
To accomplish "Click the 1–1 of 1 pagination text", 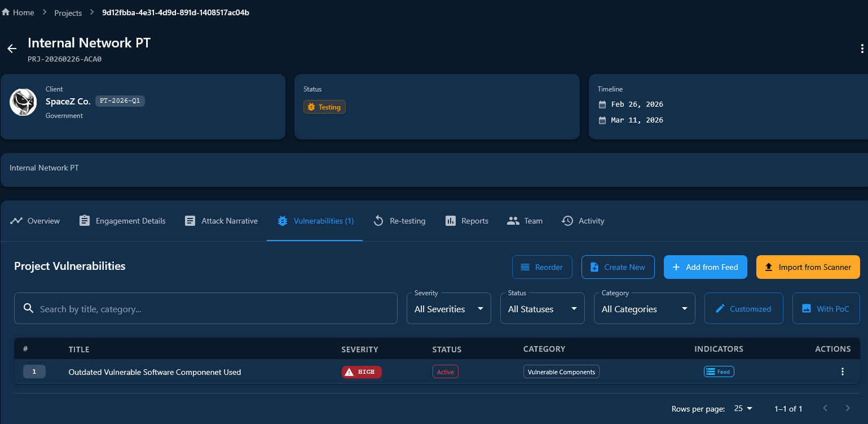I will pos(788,408).
